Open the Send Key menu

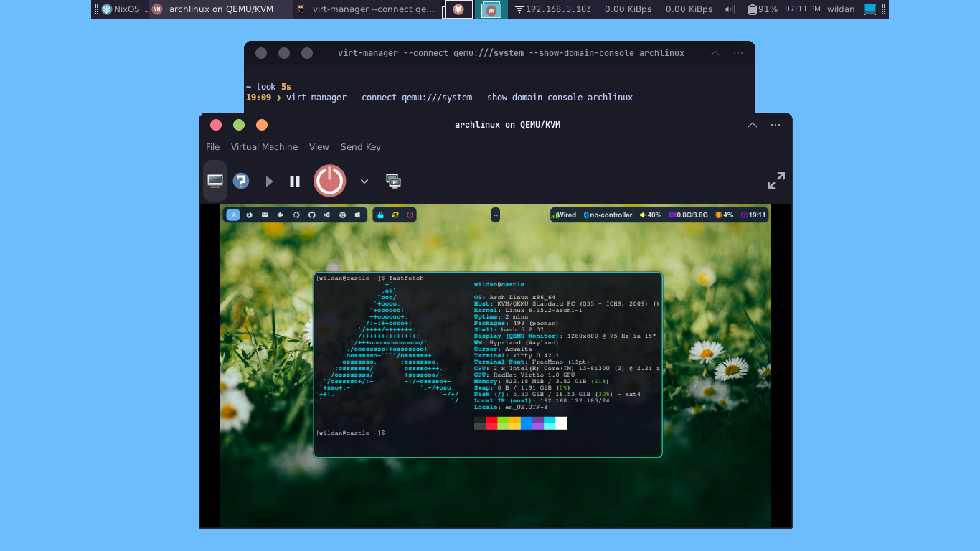361,147
